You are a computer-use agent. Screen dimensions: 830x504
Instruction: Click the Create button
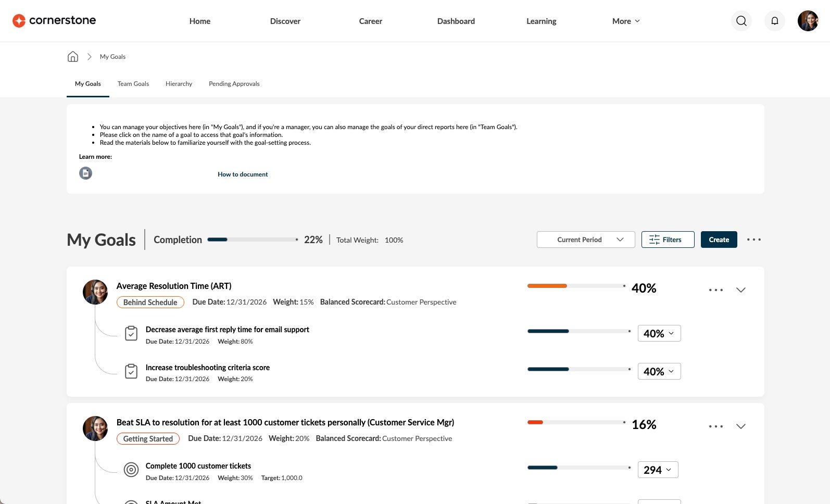point(719,240)
